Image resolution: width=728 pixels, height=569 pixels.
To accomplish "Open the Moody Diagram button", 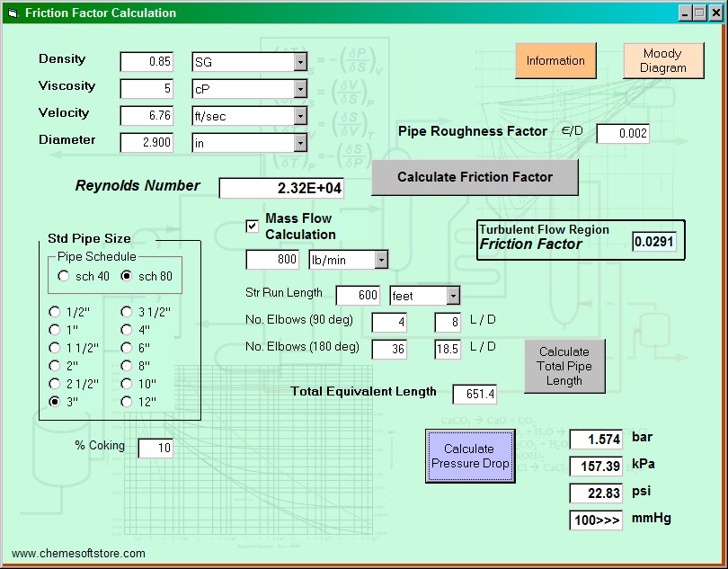I will [x=662, y=61].
